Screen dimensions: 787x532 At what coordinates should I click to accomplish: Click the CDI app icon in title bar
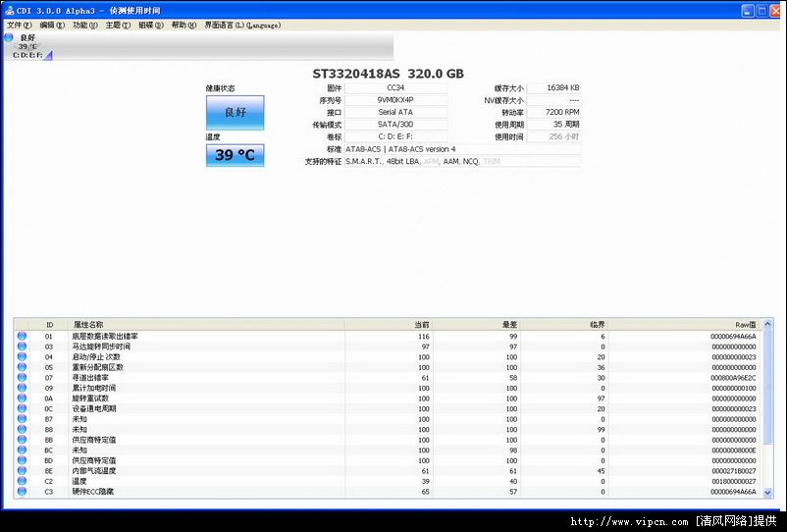pyautogui.click(x=9, y=11)
